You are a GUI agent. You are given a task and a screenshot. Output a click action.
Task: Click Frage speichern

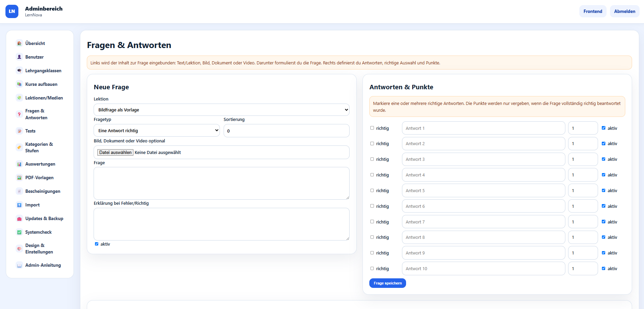click(388, 283)
